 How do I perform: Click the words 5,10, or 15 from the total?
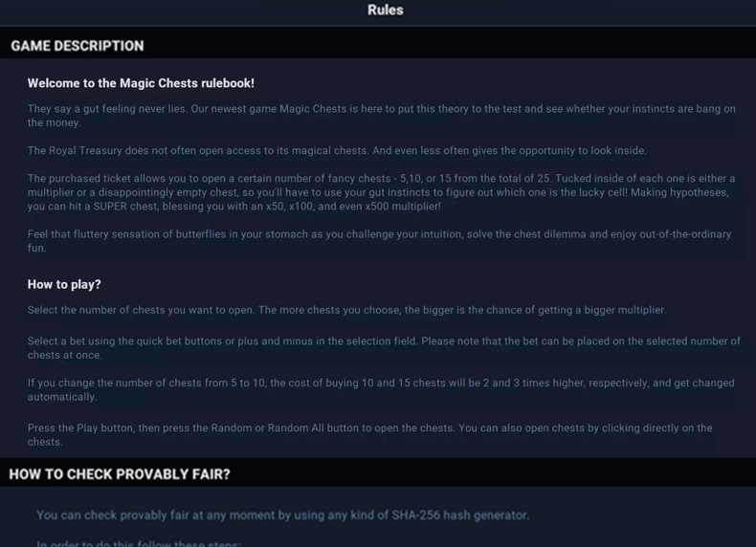(x=467, y=178)
